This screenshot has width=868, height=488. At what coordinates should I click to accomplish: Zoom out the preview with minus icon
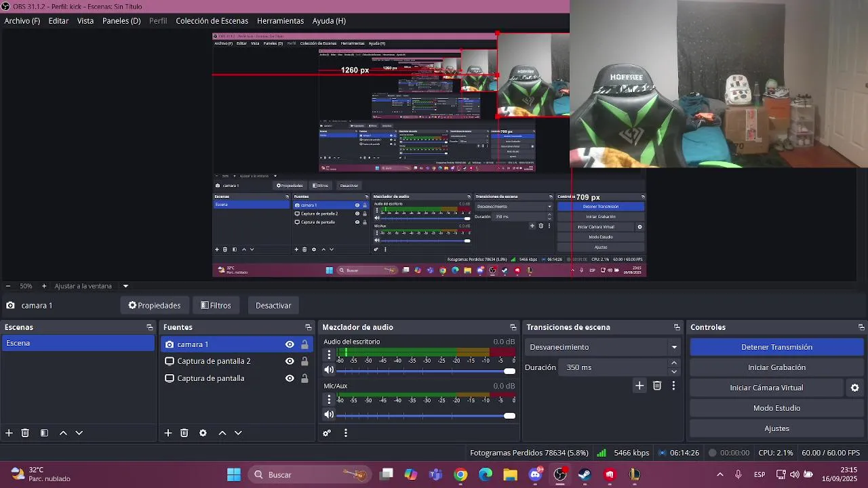tap(8, 286)
